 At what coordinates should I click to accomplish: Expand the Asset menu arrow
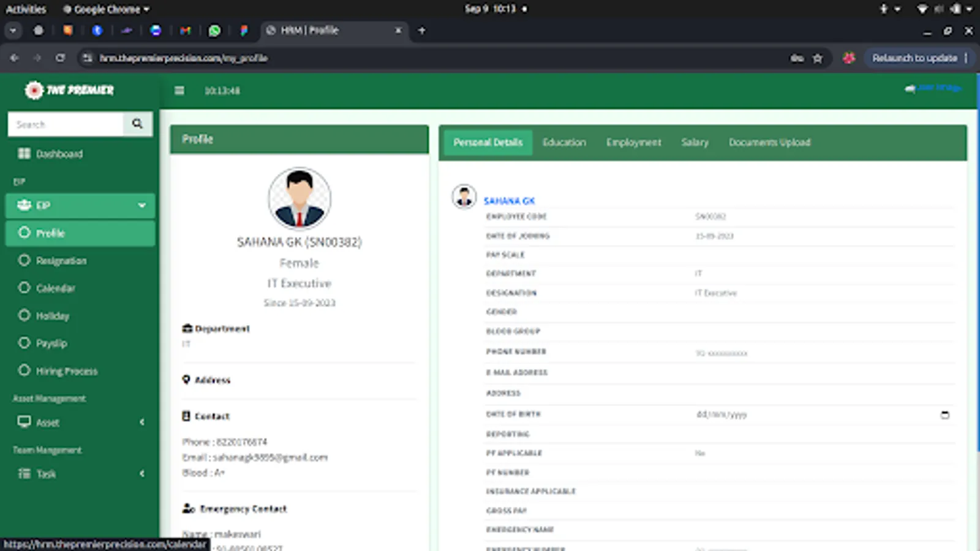point(142,422)
